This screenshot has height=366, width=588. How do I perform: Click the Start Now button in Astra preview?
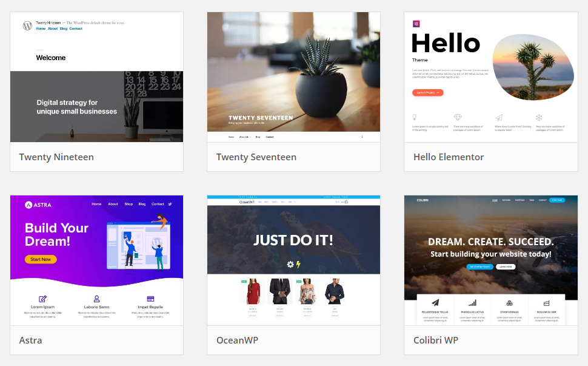coord(41,259)
